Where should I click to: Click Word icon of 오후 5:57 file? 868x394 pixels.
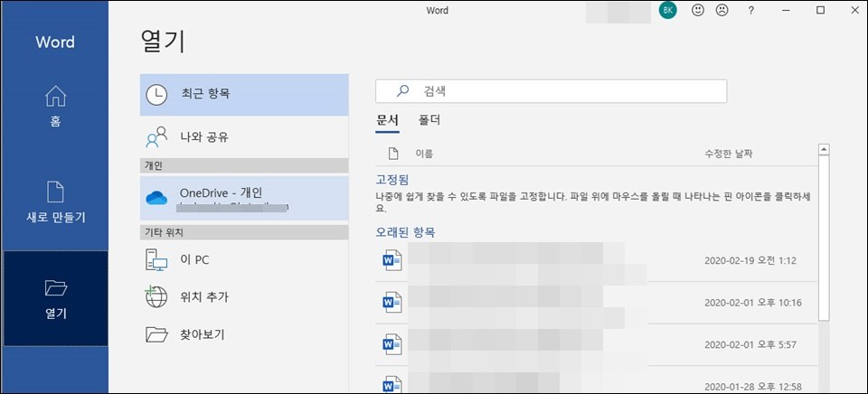[x=392, y=344]
